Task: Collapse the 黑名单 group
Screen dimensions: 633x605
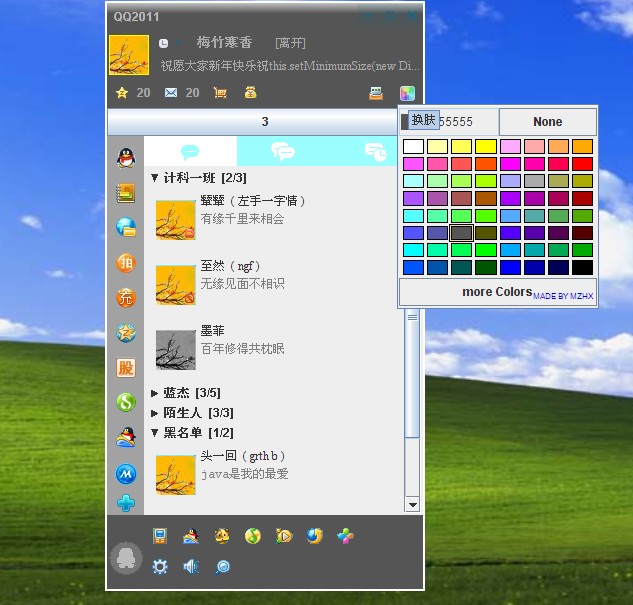Action: point(155,433)
